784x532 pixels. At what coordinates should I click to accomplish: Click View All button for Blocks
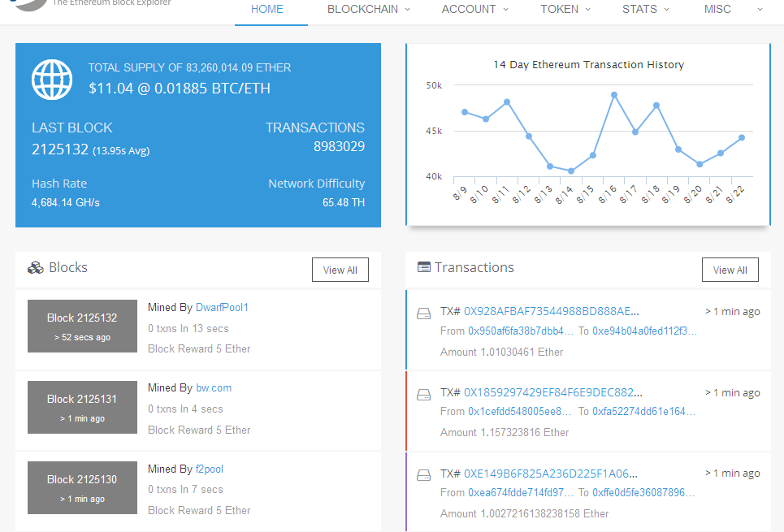click(x=340, y=270)
